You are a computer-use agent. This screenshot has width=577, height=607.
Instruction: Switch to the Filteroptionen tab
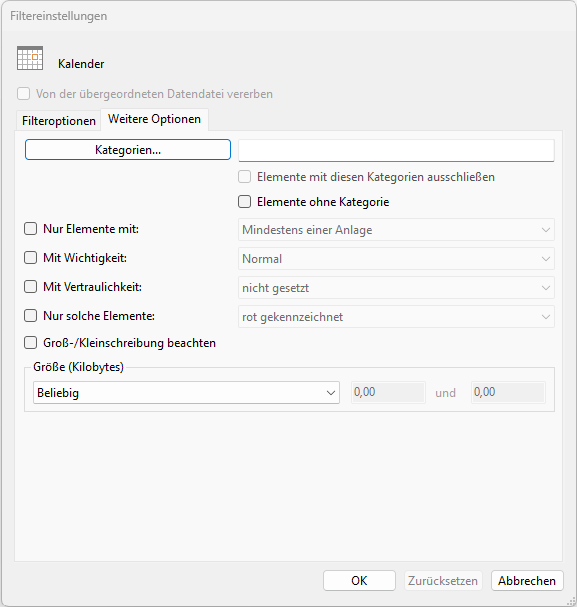click(x=59, y=121)
